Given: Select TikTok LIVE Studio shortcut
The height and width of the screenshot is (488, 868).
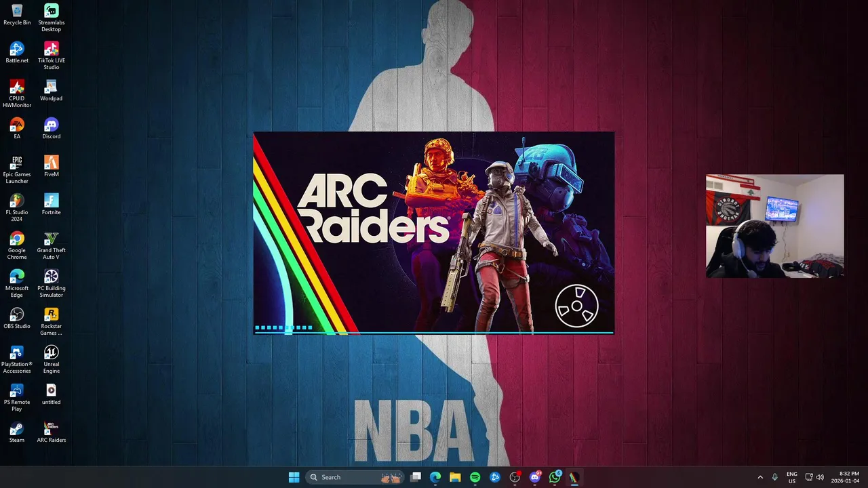Looking at the screenshot, I should (51, 56).
